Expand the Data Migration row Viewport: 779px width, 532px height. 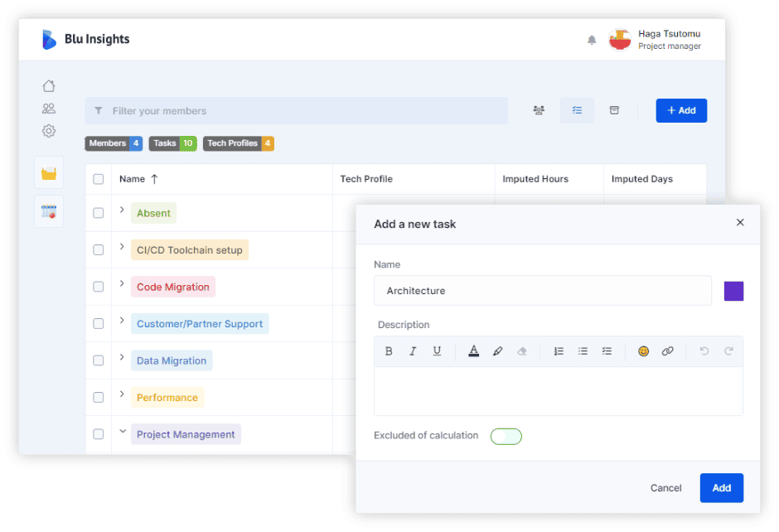tap(122, 357)
